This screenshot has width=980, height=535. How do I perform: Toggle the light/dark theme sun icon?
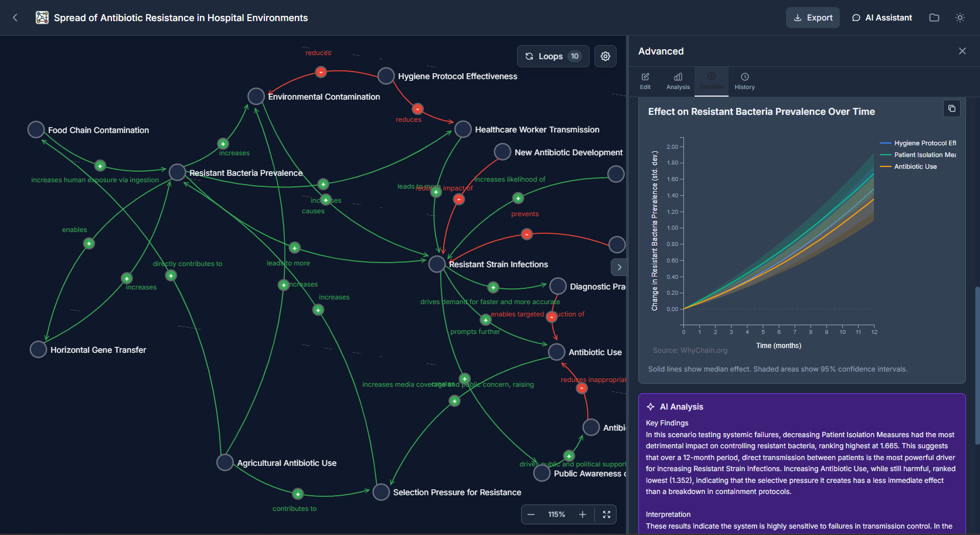960,18
